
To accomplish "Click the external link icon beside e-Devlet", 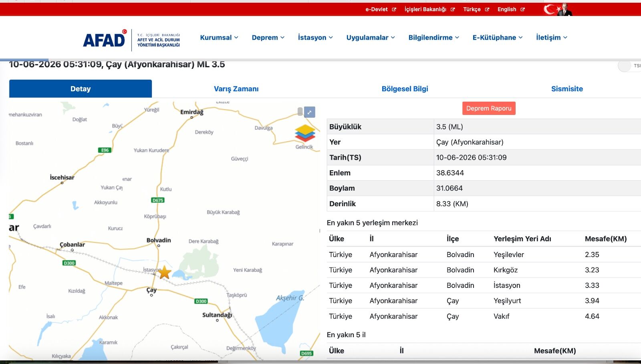I will [x=394, y=10].
